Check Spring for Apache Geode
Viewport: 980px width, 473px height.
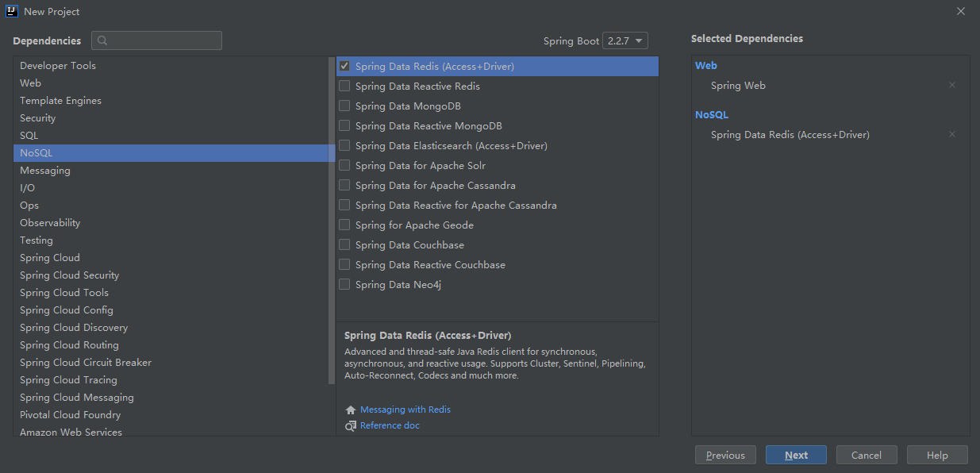344,225
